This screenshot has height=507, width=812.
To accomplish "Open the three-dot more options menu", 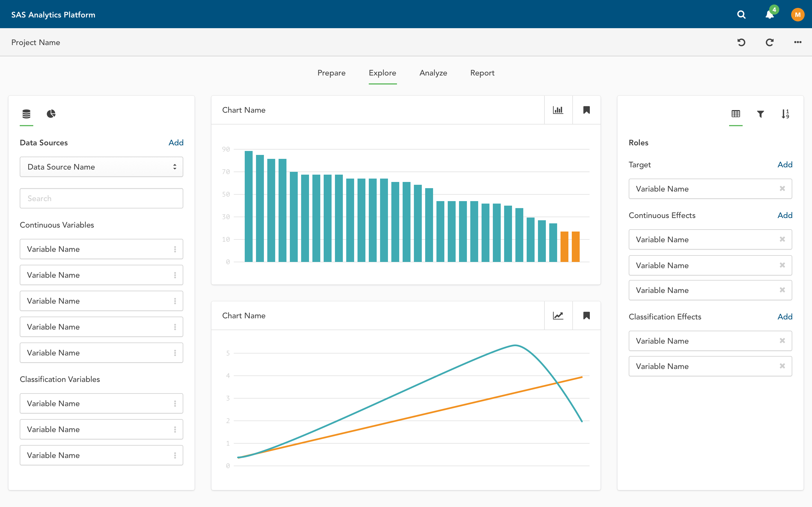I will click(x=798, y=42).
